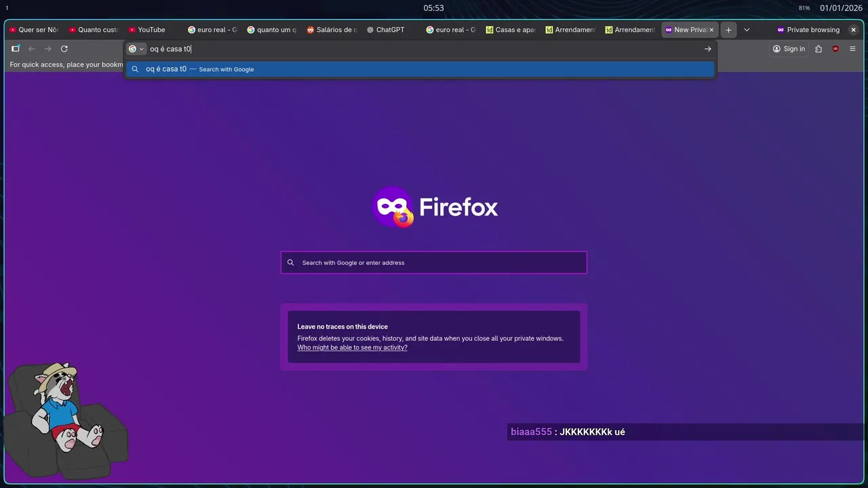Open a new tab with plus button

point(728,30)
